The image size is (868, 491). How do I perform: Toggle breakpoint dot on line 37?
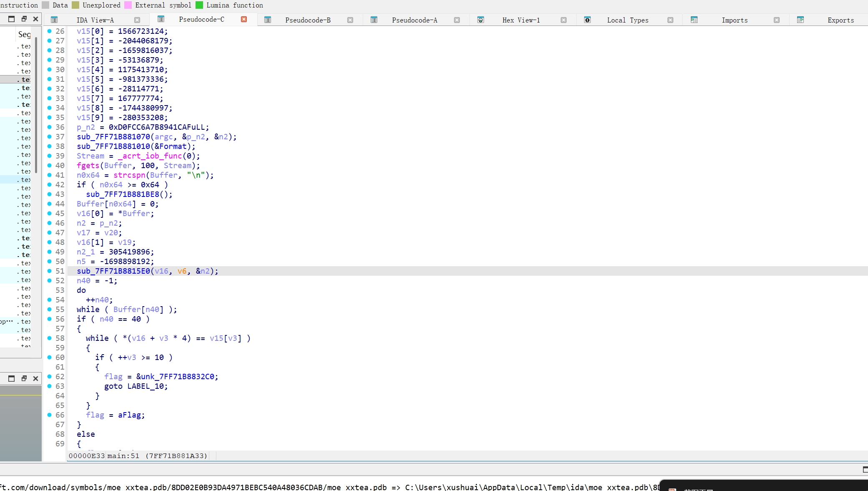coord(50,137)
